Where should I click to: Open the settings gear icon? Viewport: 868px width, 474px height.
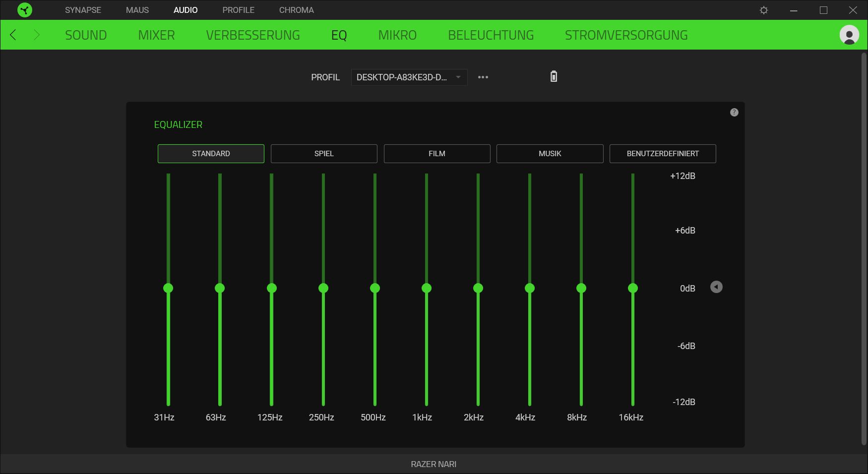click(x=764, y=10)
